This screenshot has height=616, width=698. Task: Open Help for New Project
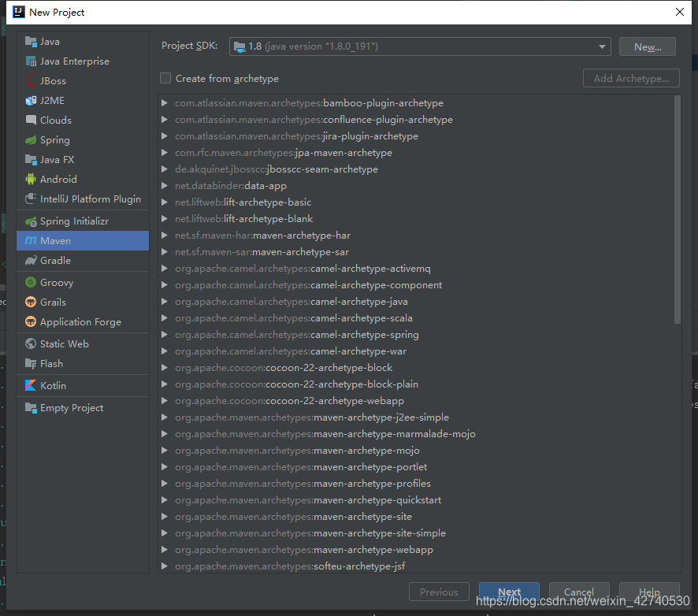tap(649, 592)
